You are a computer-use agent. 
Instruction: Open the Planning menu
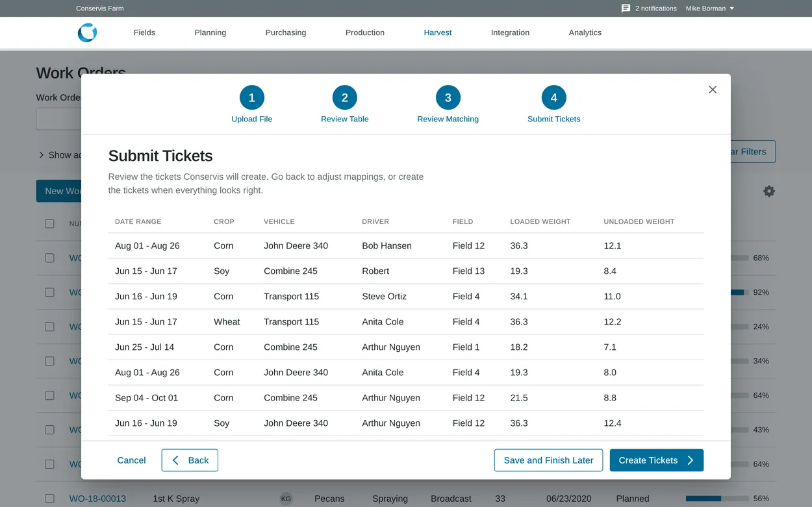[x=210, y=32]
